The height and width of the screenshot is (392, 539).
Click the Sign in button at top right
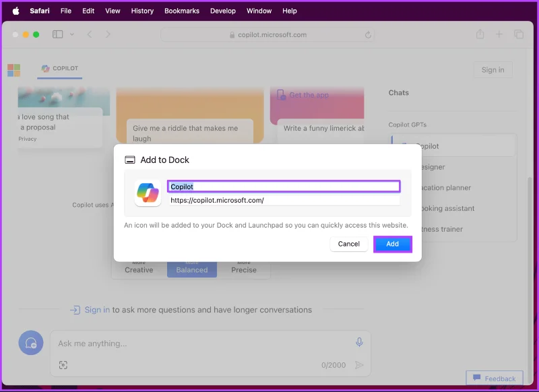[493, 70]
